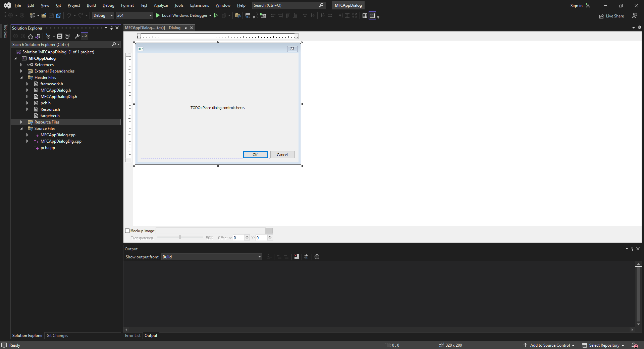Click the Align Tops alignment icon
The width and height of the screenshot is (644, 349).
(288, 15)
